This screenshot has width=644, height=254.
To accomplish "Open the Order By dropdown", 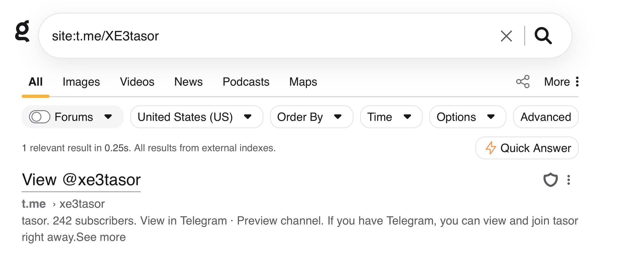I will point(312,117).
